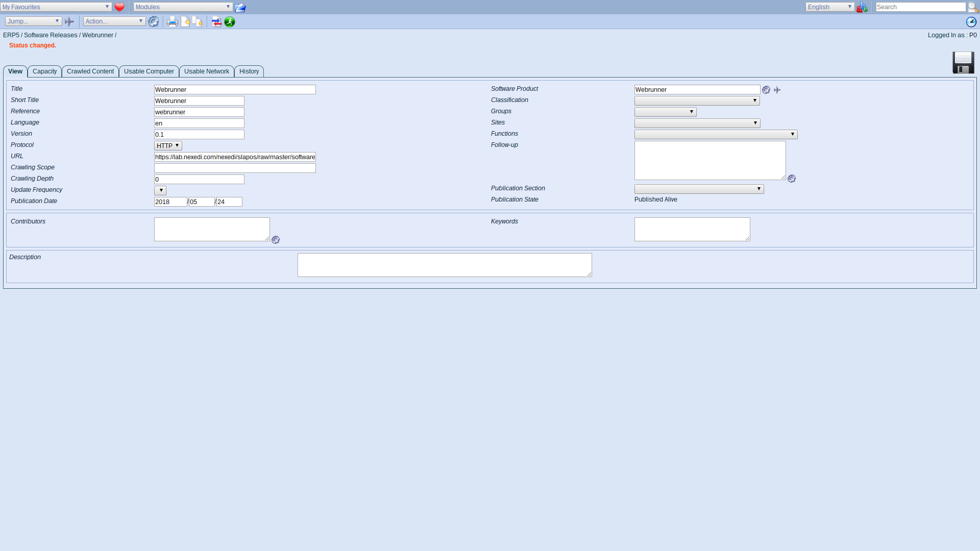The width and height of the screenshot is (980, 551).
Task: Click the edit pencil icon next to Contributors
Action: click(275, 239)
